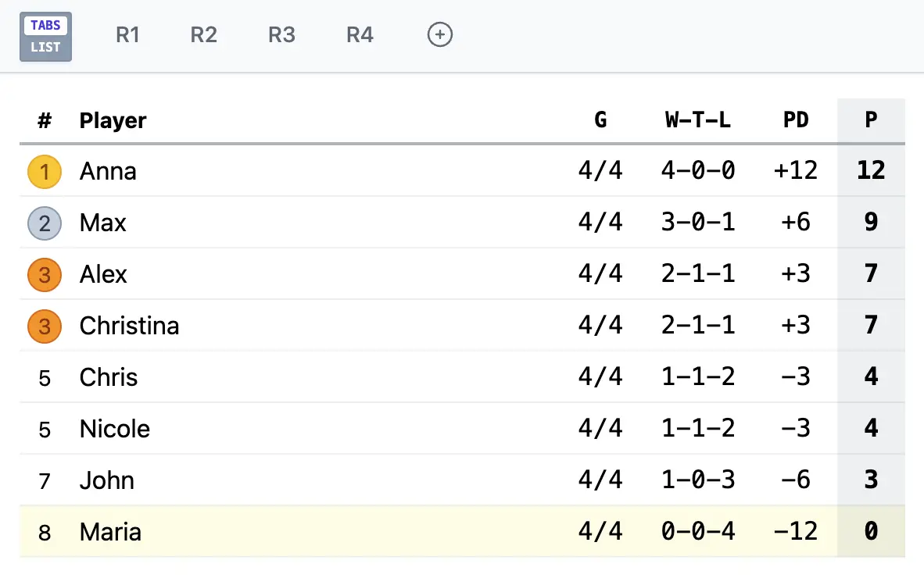The height and width of the screenshot is (578, 924).
Task: Click Anna's 12 points cell
Action: 871,171
